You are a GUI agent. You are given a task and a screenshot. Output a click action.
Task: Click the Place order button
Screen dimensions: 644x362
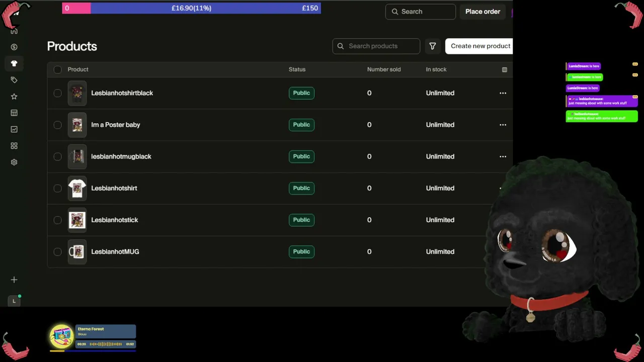pos(482,12)
